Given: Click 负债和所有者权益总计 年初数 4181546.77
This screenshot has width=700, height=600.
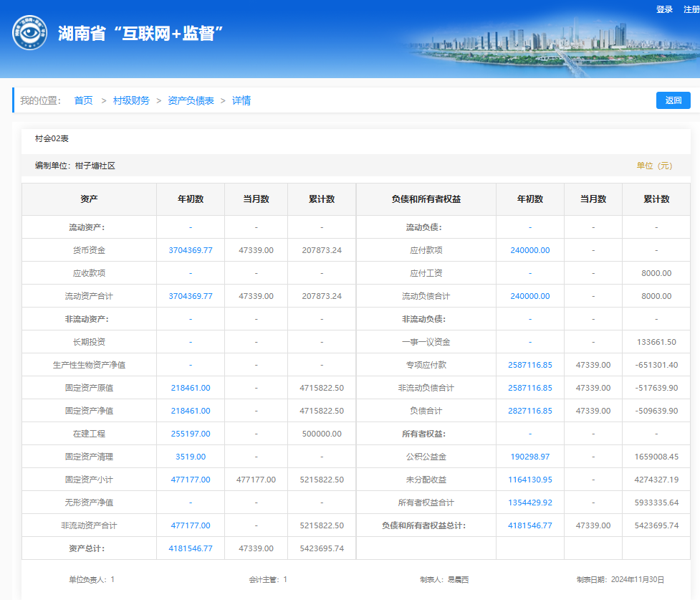Looking at the screenshot, I should 530,525.
